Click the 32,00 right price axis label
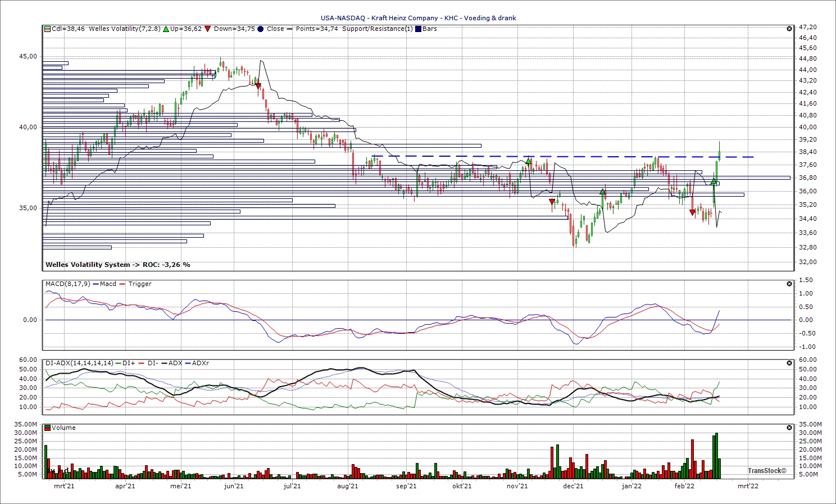The height and width of the screenshot is (504, 836). (808, 262)
